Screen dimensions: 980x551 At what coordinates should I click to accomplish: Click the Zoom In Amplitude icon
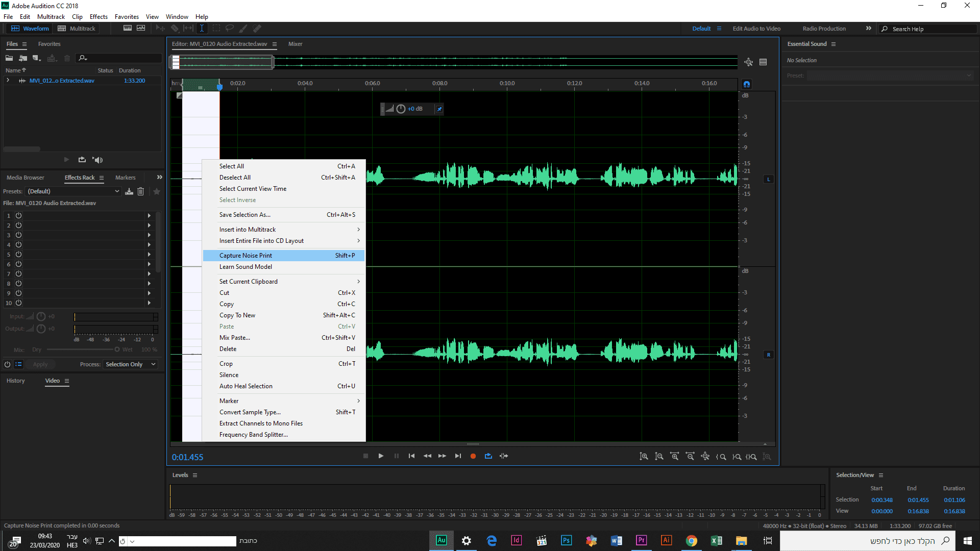644,456
